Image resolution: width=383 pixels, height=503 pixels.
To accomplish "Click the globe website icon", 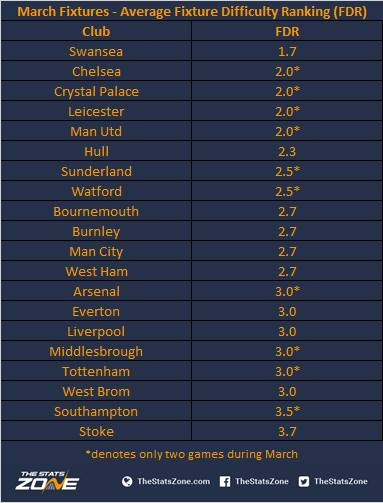I will (127, 482).
